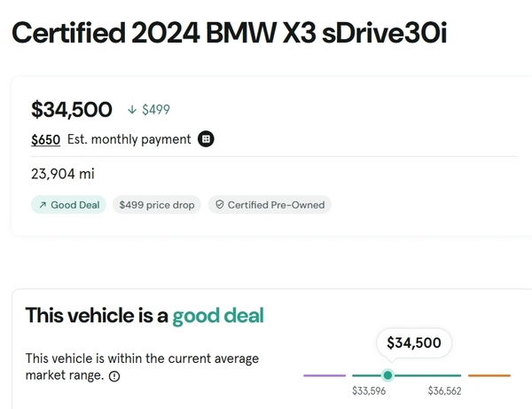The height and width of the screenshot is (409, 532).
Task: Click the $33,596 lower range label
Action: click(369, 391)
